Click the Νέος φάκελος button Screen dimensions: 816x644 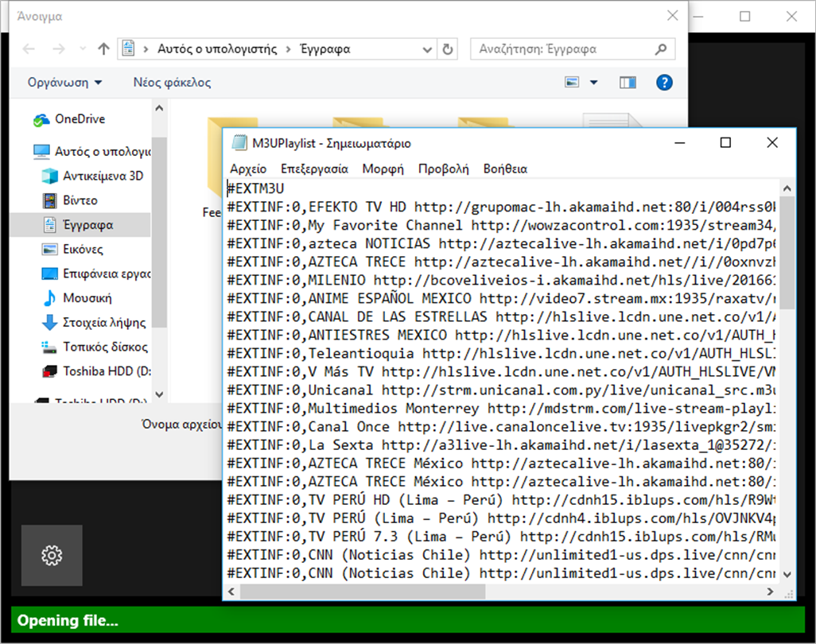(x=172, y=82)
